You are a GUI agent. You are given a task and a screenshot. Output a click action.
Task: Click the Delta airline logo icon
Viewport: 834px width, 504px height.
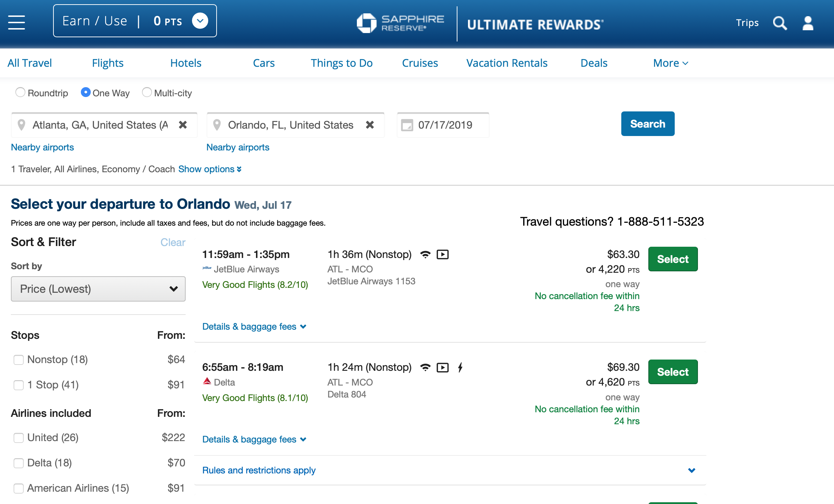tap(207, 381)
